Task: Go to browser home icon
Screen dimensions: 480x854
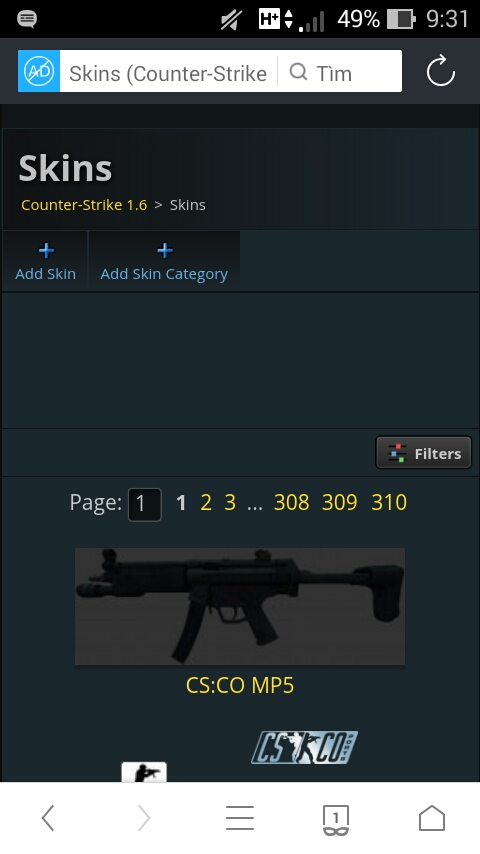Action: (x=432, y=818)
